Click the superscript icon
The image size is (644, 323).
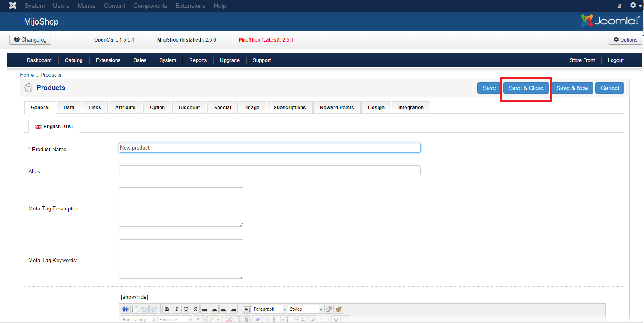coord(313,319)
